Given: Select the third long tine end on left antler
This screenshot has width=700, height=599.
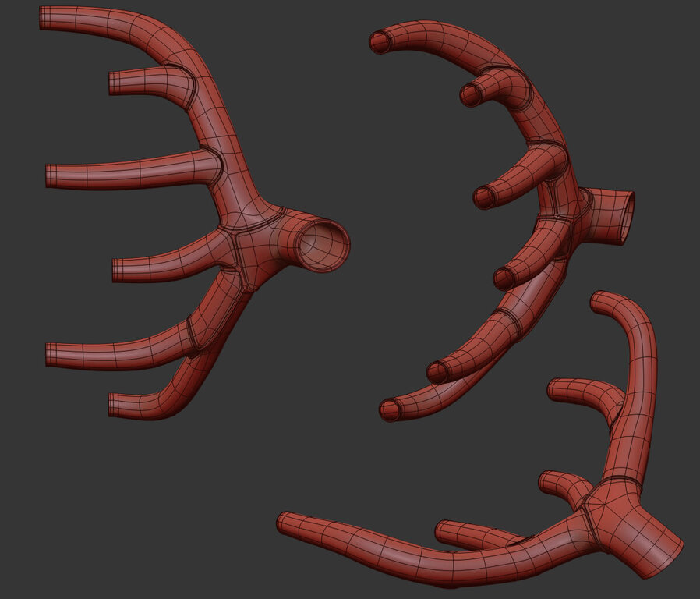Looking at the screenshot, I should [x=51, y=176].
